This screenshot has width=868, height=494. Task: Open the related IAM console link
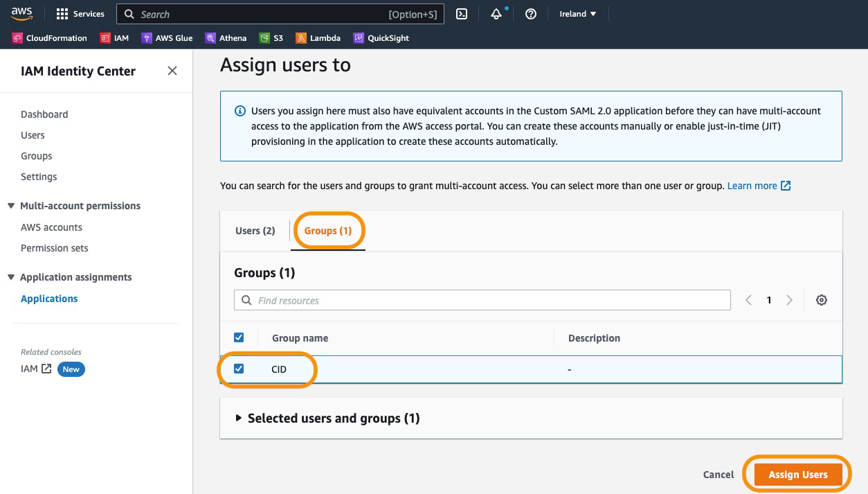click(x=29, y=369)
